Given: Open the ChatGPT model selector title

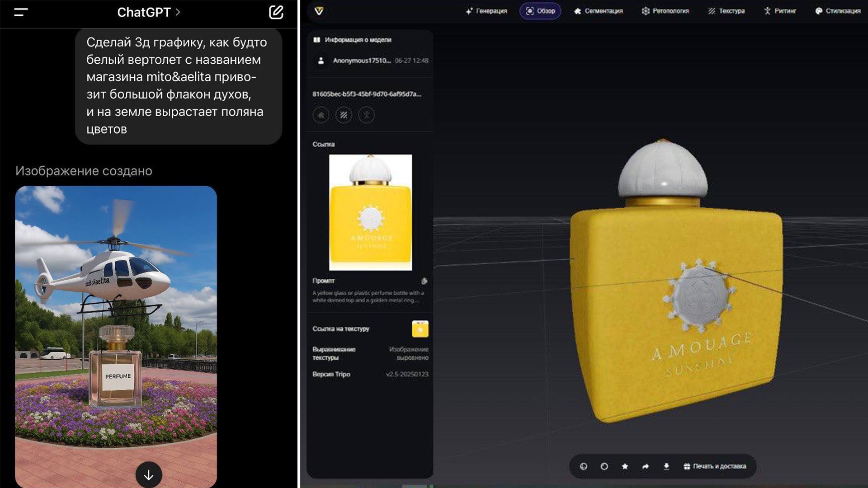Looking at the screenshot, I should pos(149,12).
